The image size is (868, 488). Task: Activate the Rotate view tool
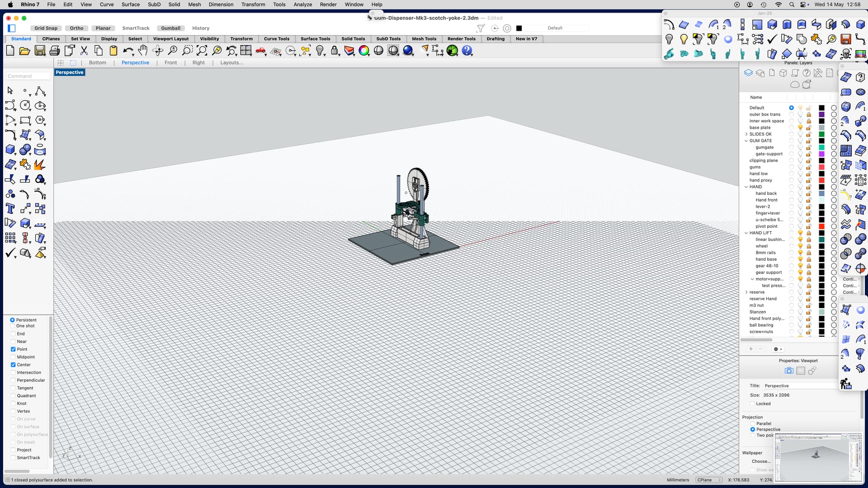click(x=158, y=51)
